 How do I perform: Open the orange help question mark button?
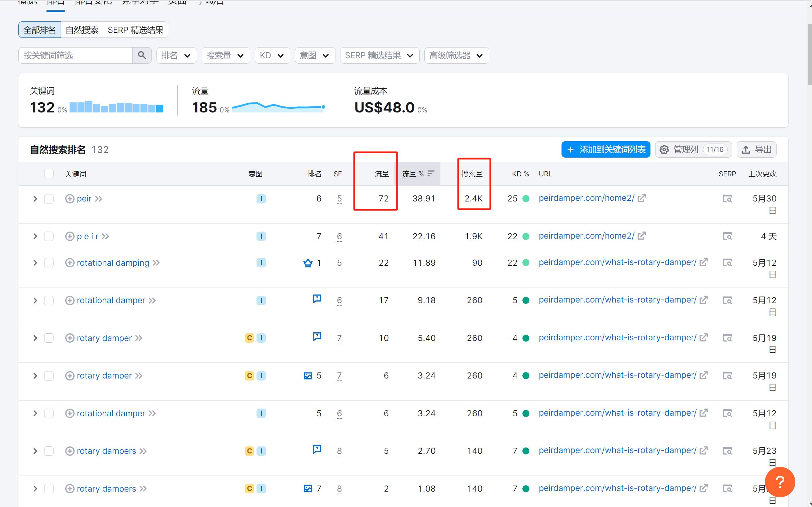780,482
